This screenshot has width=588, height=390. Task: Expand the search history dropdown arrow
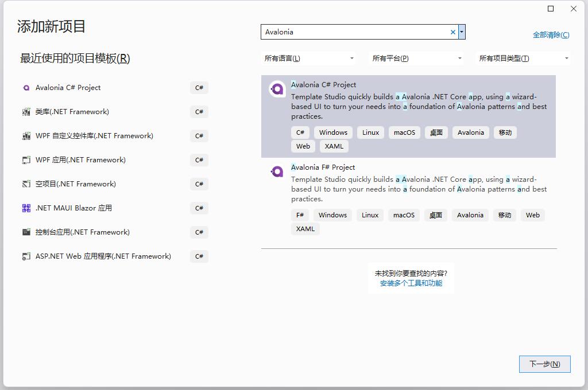462,32
